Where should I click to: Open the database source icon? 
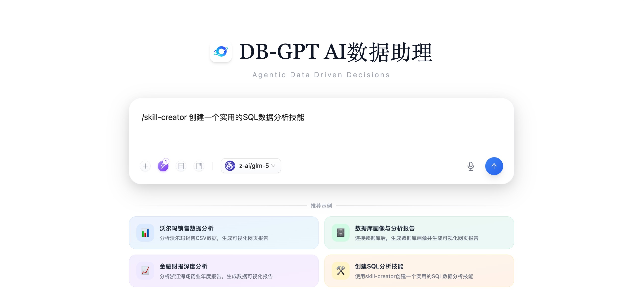[181, 166]
